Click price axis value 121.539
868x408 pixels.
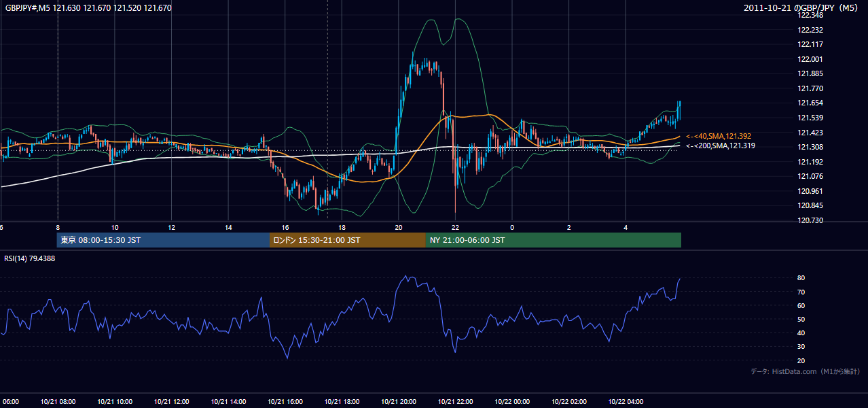click(810, 118)
